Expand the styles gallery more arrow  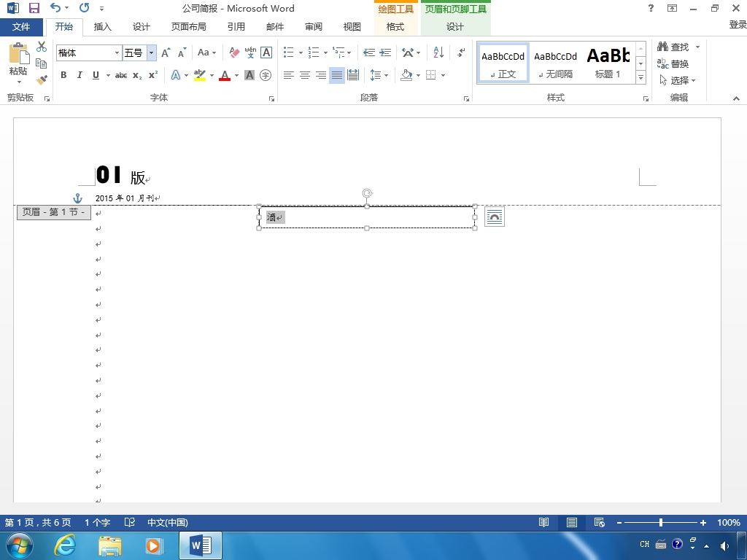click(x=640, y=77)
